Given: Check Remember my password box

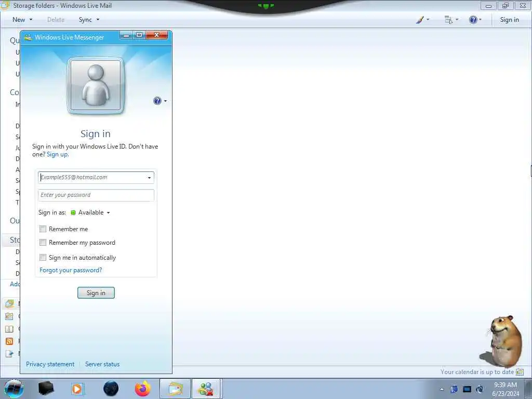Looking at the screenshot, I should [x=43, y=243].
